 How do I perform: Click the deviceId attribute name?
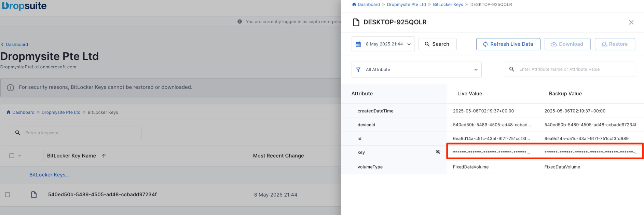366,125
